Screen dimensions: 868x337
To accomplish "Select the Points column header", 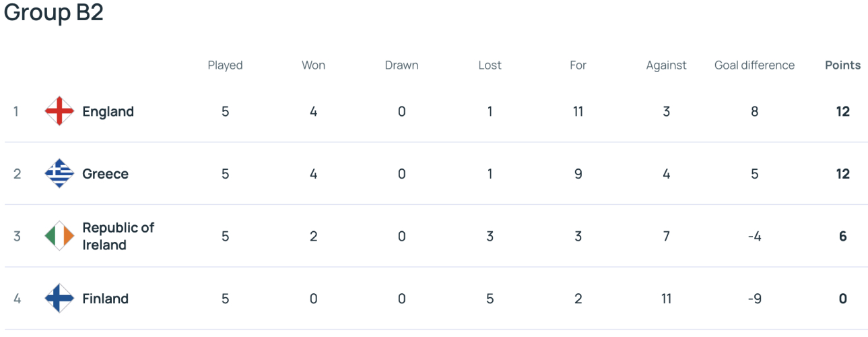I will [x=842, y=65].
